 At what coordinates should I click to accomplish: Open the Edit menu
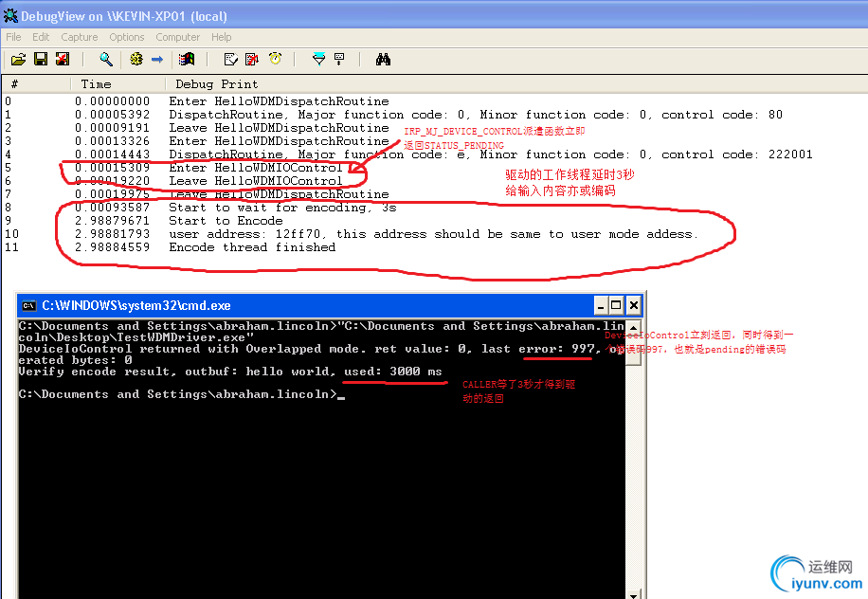point(41,37)
